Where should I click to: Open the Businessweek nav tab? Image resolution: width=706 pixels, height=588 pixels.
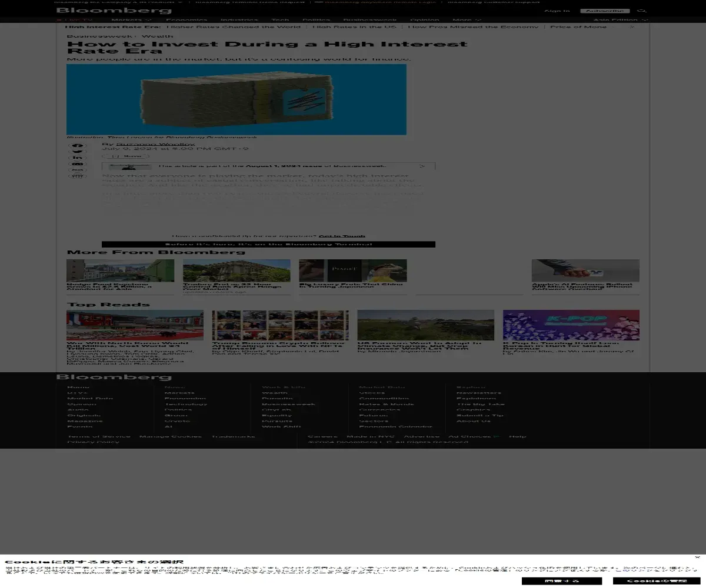pyautogui.click(x=369, y=20)
